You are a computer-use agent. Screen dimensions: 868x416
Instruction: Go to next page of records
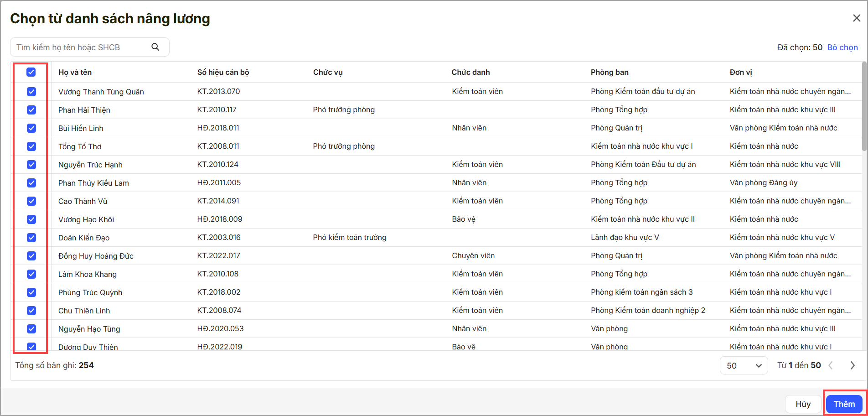(852, 365)
